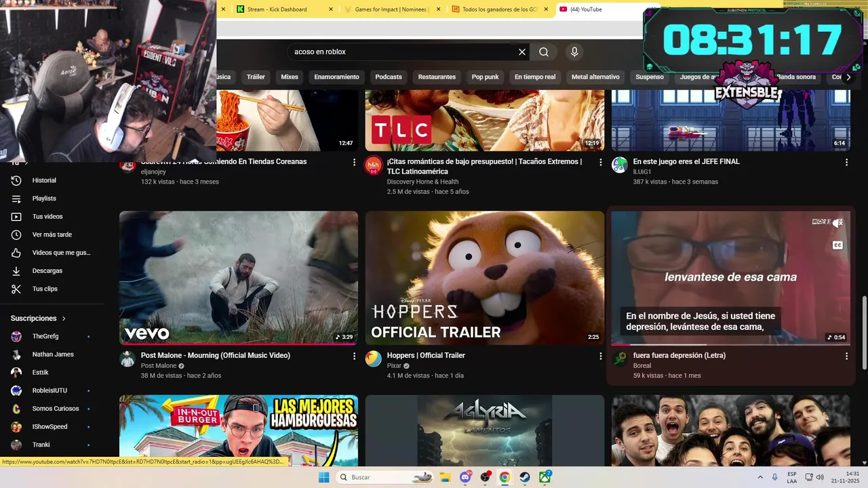Click the acoso en roblox search field
Viewport: 868px width, 488px height.
pos(403,52)
